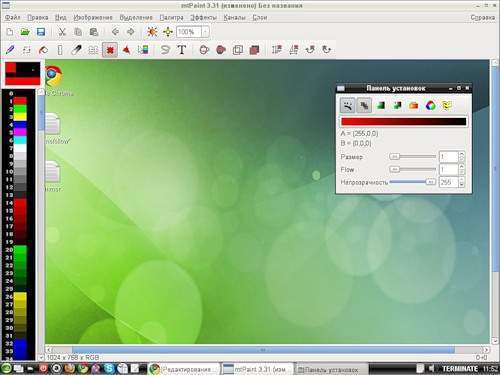Click the colour A/B preview box
500x375 pixels.
click(x=22, y=74)
